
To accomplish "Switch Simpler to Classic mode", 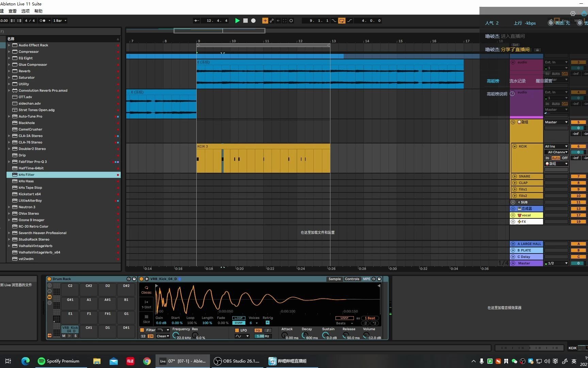I will point(146,290).
